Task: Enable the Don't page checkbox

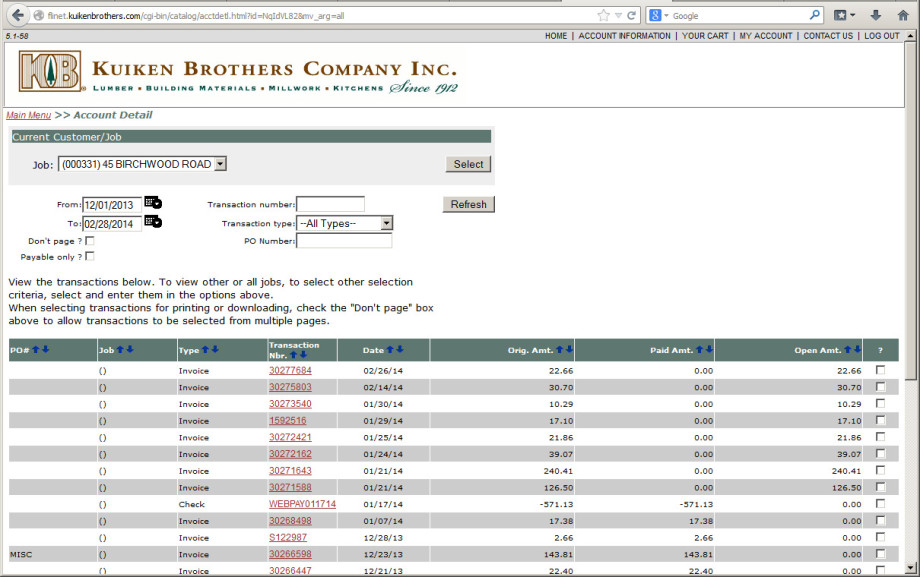Action: click(90, 240)
